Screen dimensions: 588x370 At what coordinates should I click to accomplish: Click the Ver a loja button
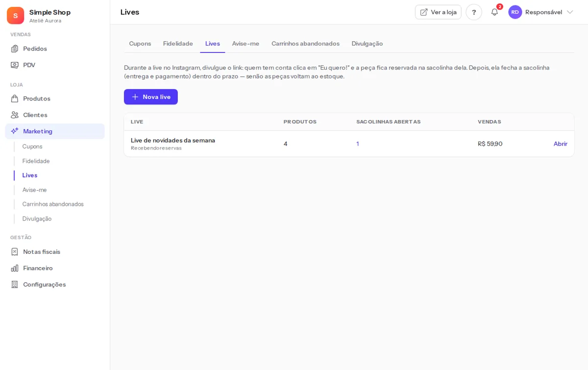click(438, 12)
